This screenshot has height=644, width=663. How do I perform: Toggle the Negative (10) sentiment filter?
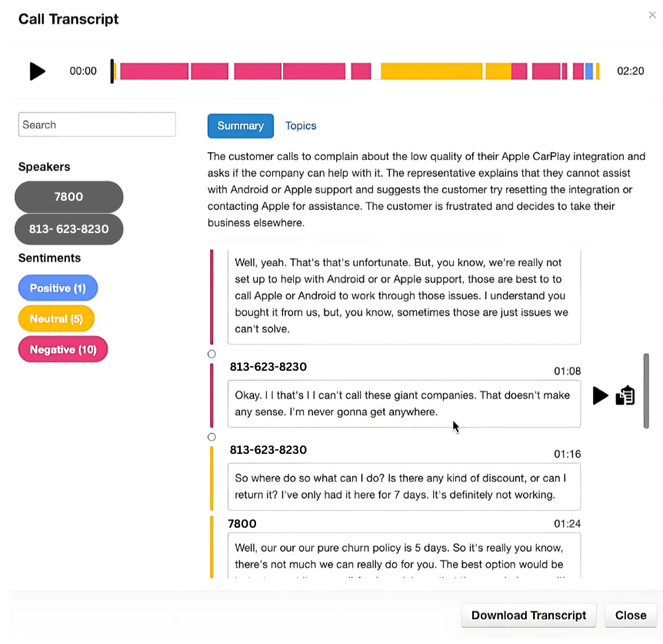click(x=63, y=349)
